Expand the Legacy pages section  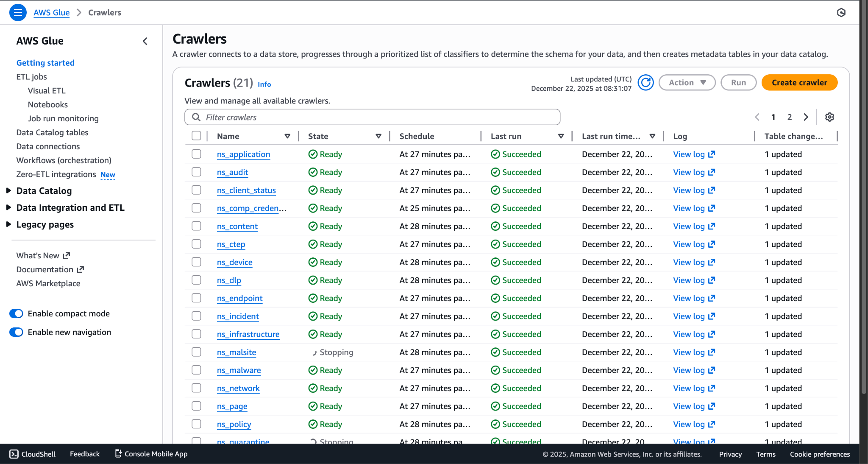point(8,224)
